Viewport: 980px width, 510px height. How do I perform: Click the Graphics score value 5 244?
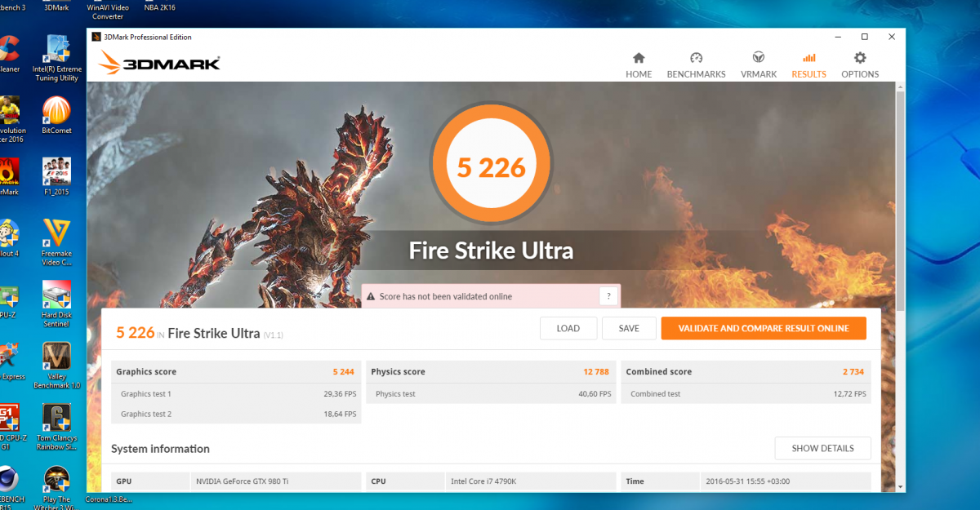343,371
